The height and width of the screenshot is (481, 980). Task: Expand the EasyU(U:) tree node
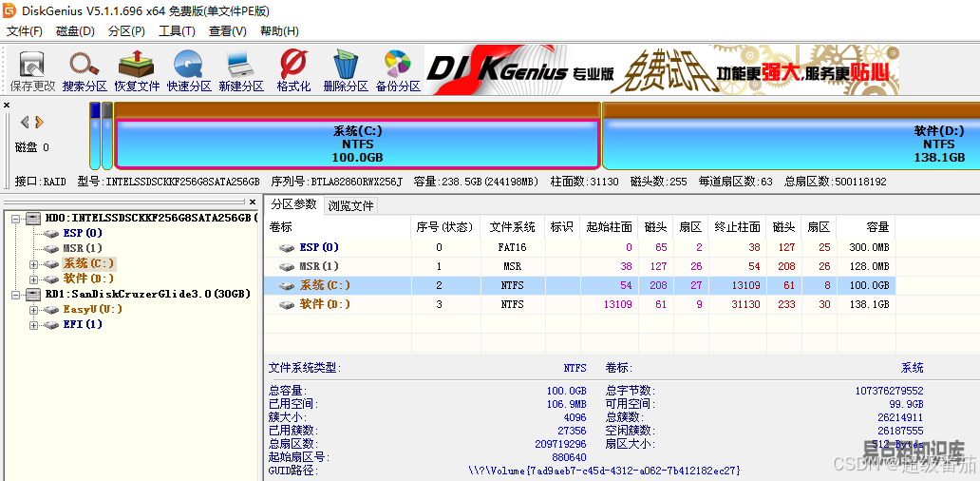34,310
